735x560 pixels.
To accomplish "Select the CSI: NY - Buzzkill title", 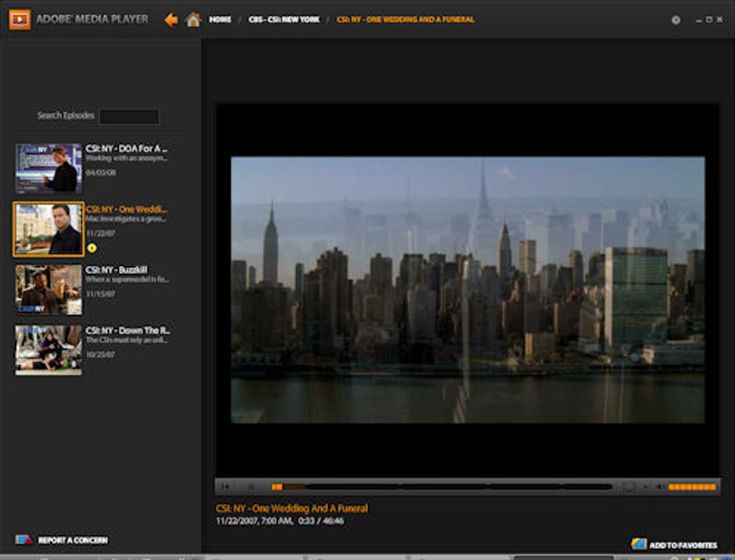I will 116,270.
